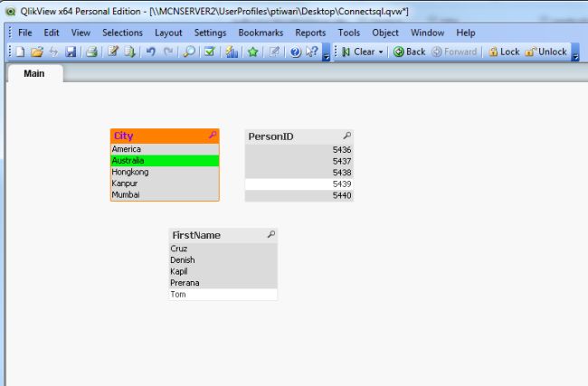
Task: Open the Tools menu
Action: 349,33
